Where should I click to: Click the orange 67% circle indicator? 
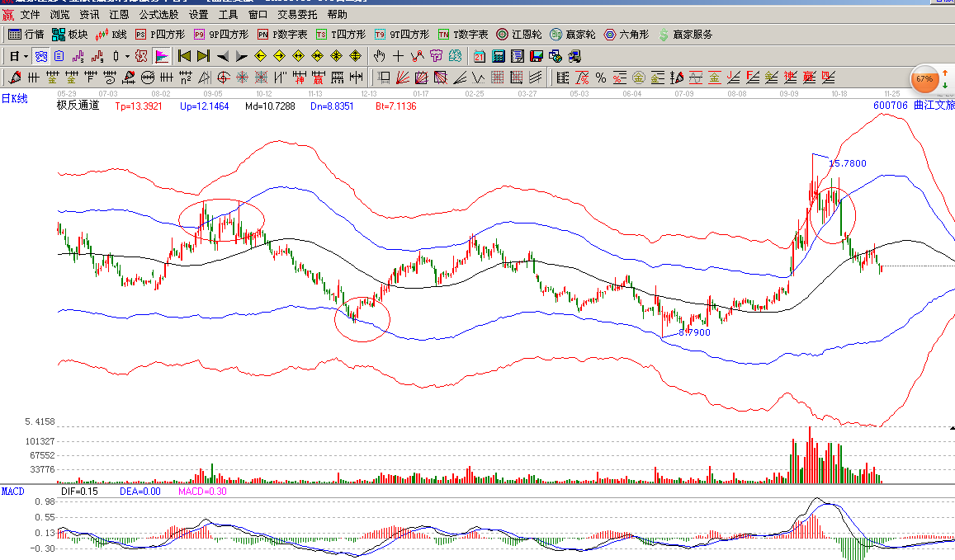click(924, 80)
